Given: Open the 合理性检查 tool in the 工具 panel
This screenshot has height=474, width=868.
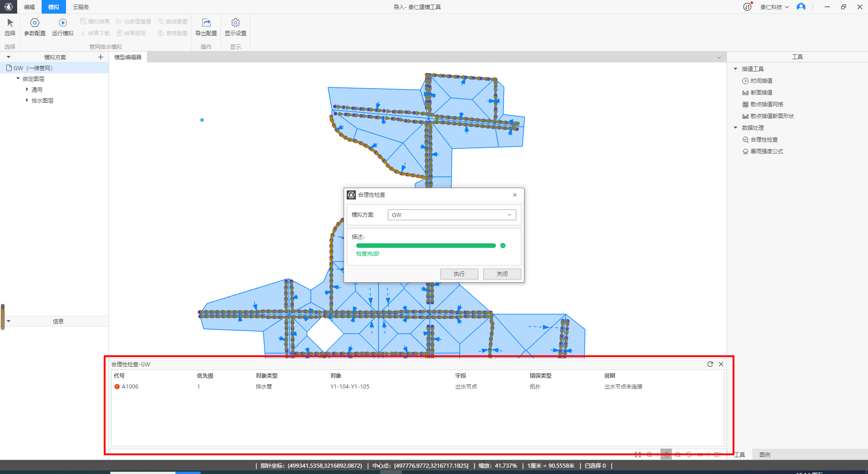Looking at the screenshot, I should 760,139.
